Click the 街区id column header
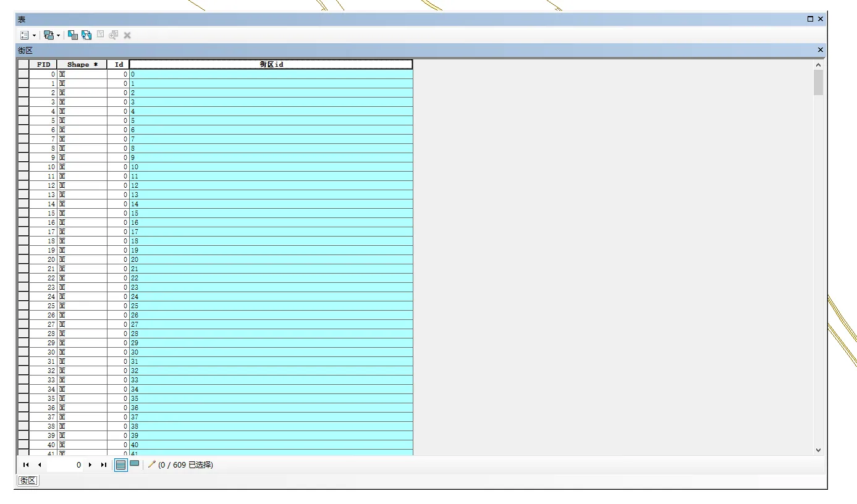This screenshot has width=857, height=504. [x=271, y=64]
